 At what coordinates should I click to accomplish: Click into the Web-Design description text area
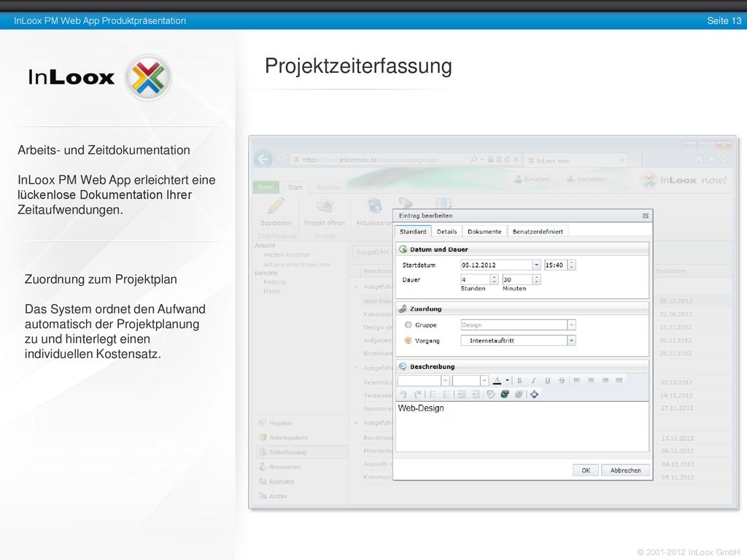click(522, 427)
